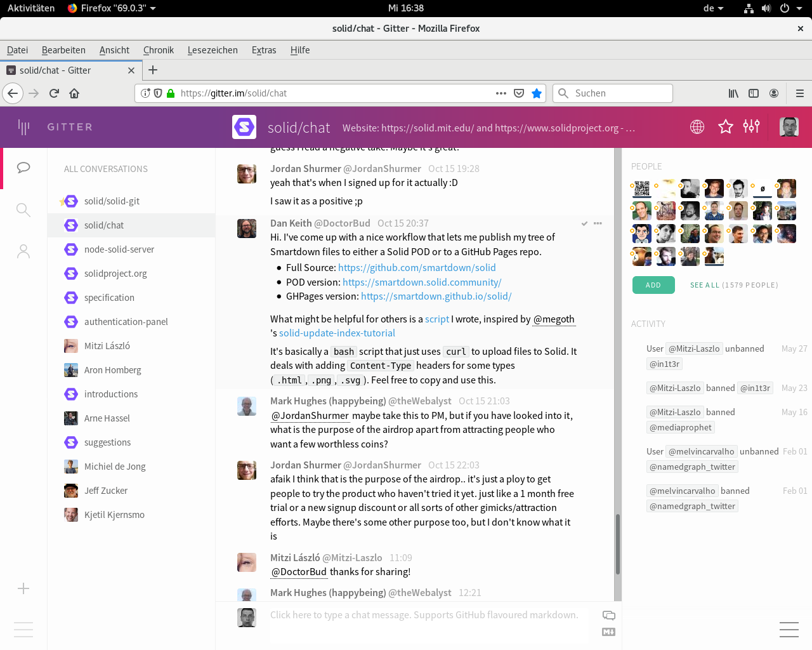Open the Chronik menu

tap(158, 50)
